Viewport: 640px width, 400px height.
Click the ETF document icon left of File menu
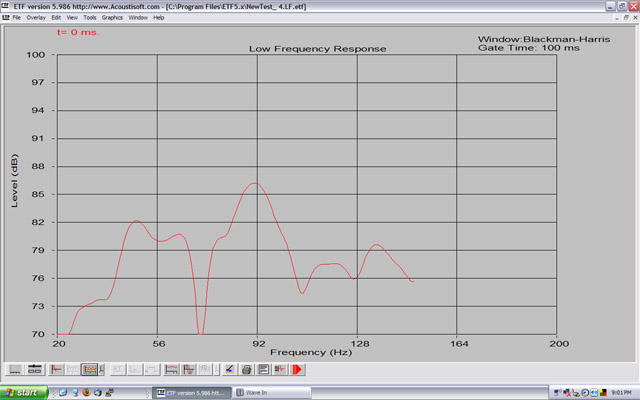(x=6, y=18)
